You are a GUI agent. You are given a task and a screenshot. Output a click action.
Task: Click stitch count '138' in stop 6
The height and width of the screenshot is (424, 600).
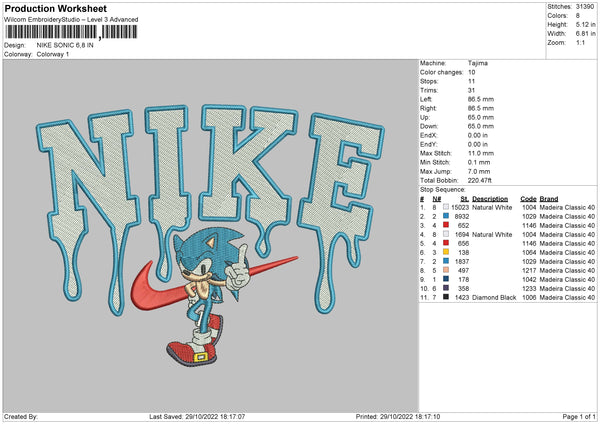click(x=463, y=253)
